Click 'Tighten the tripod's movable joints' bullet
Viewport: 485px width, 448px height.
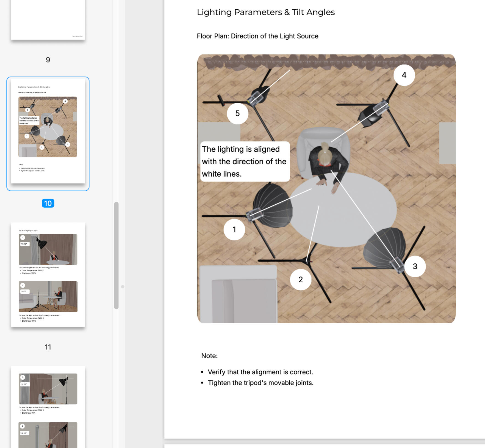point(260,383)
